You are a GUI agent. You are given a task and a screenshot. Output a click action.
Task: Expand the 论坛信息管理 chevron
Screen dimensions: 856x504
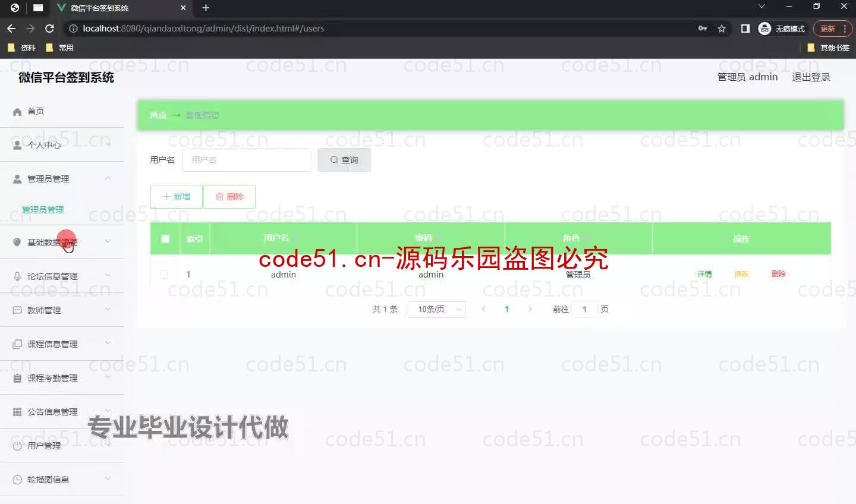coord(108,275)
